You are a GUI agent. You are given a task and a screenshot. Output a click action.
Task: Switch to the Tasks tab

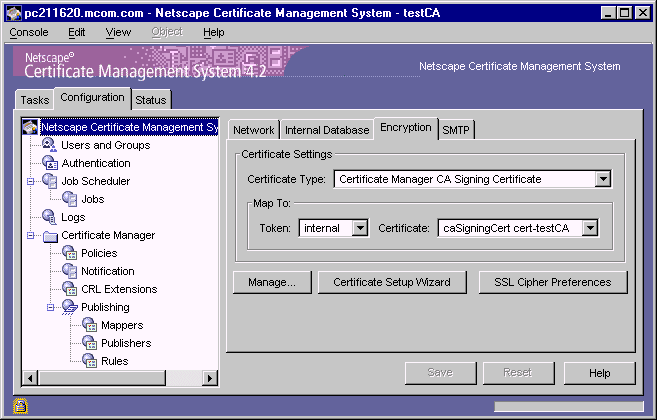coord(35,100)
